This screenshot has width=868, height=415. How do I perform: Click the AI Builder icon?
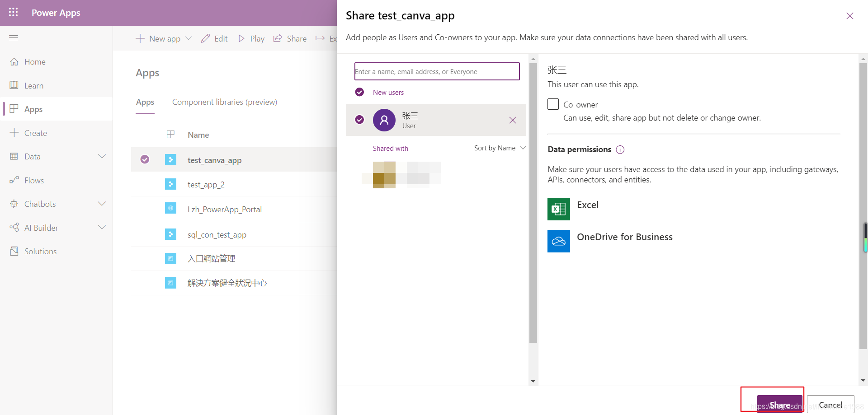(x=14, y=227)
